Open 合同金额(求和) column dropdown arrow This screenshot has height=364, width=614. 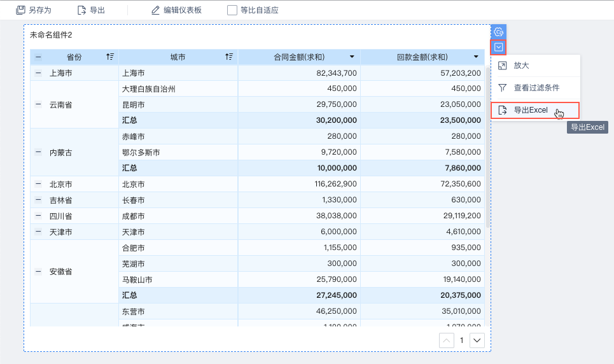(x=352, y=57)
